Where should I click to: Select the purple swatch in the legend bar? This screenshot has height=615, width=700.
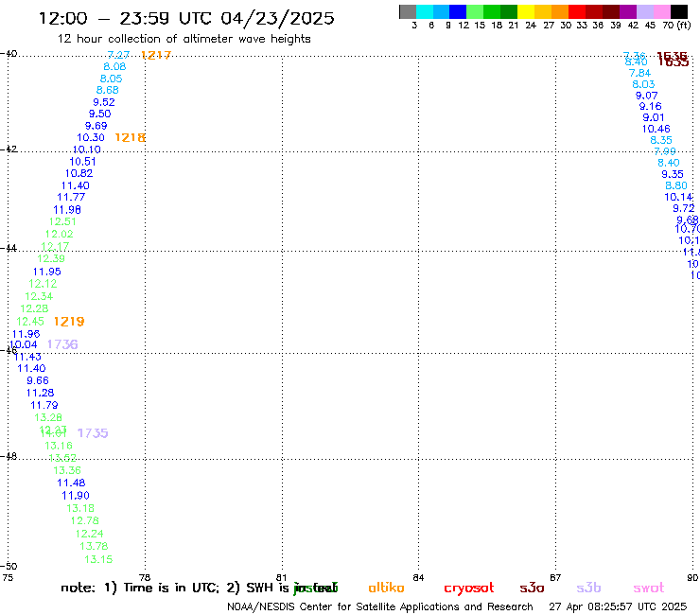click(x=628, y=12)
